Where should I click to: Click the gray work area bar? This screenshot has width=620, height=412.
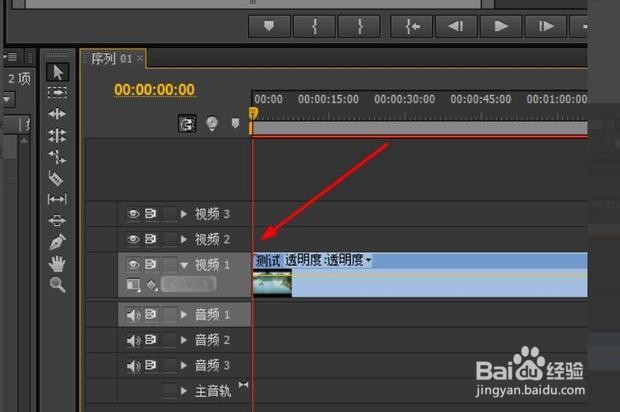point(420,128)
